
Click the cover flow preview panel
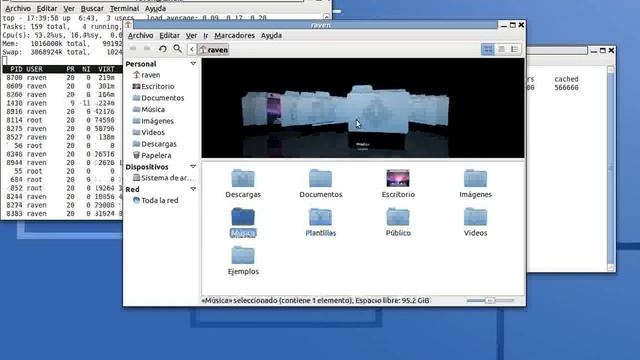tap(363, 108)
